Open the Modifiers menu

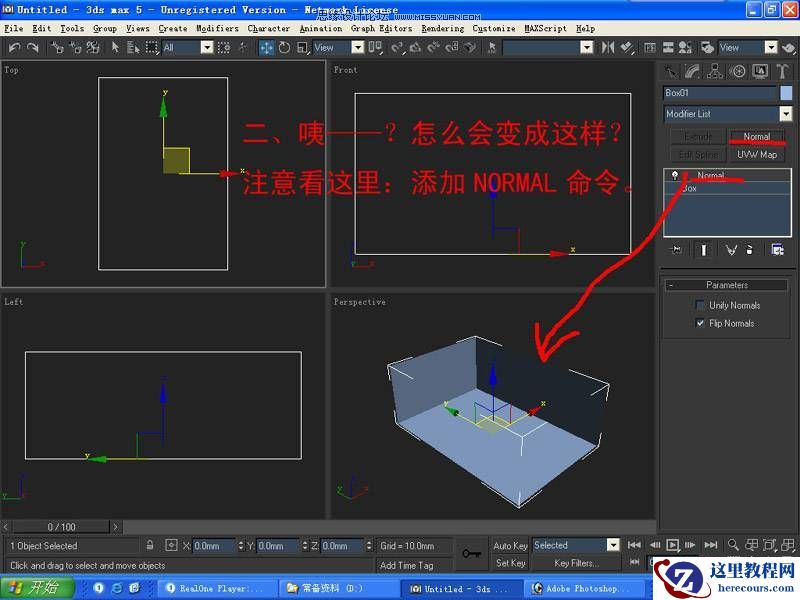point(213,28)
